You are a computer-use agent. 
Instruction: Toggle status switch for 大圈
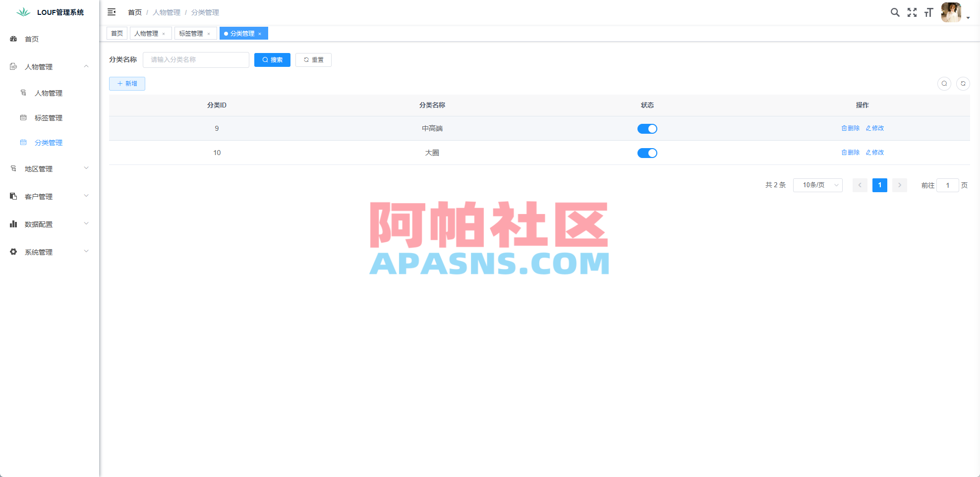(x=647, y=153)
